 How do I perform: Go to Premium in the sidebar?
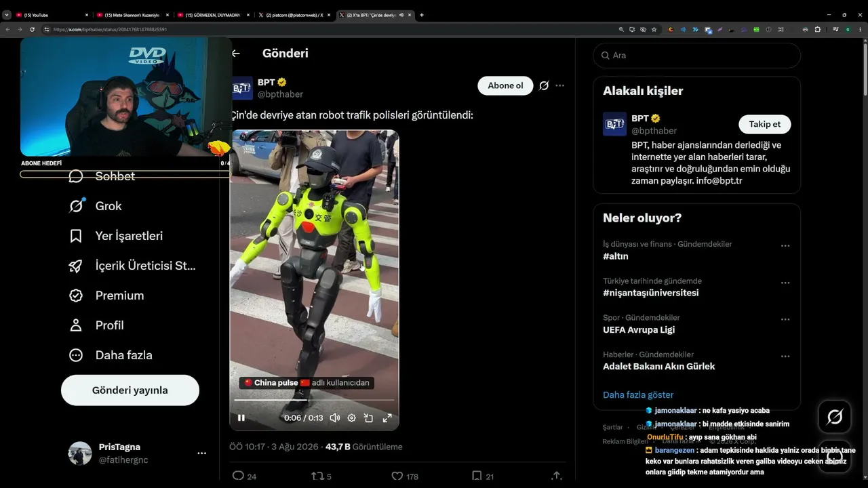tap(106, 296)
